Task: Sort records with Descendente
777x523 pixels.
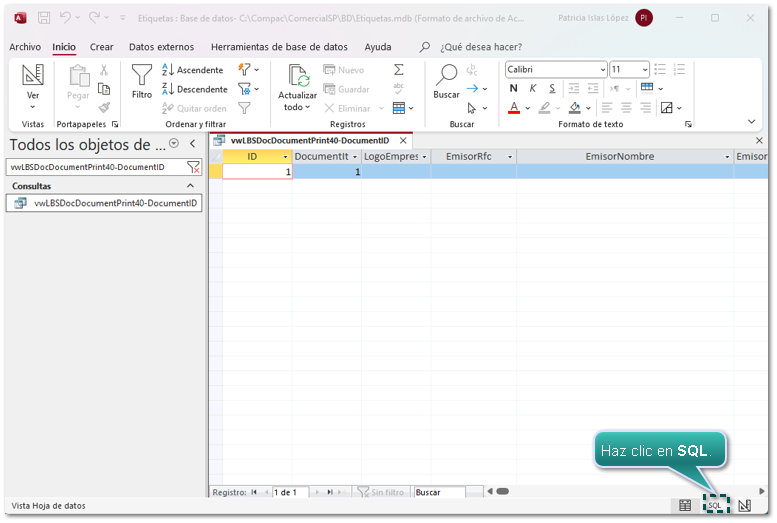Action: click(x=194, y=89)
